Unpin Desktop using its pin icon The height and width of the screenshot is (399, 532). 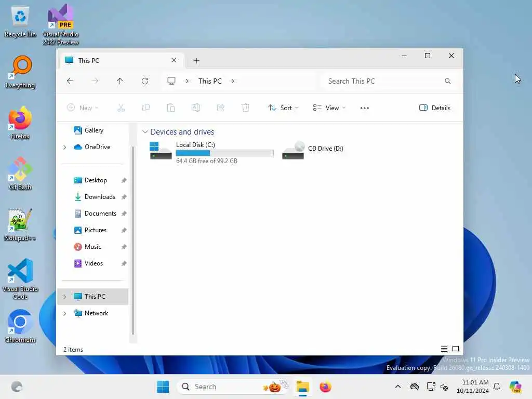click(x=124, y=180)
